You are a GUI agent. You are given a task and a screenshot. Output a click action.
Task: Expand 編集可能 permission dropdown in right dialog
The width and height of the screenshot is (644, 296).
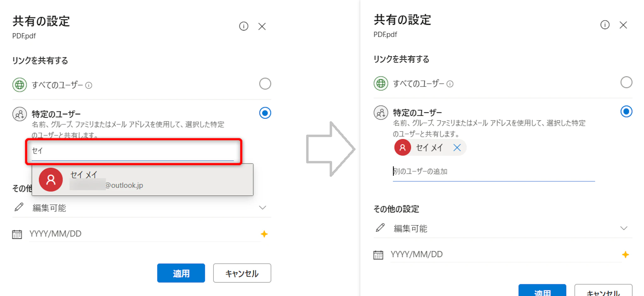pos(624,228)
